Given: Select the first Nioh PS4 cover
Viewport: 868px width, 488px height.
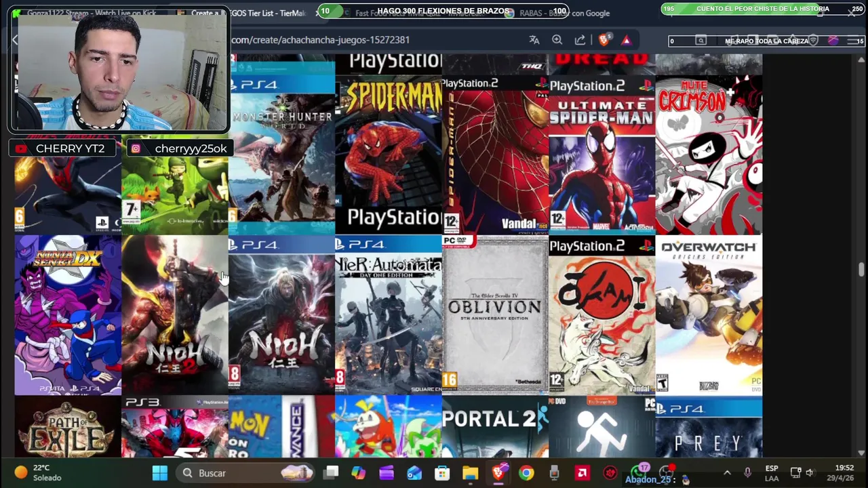Looking at the screenshot, I should [281, 315].
